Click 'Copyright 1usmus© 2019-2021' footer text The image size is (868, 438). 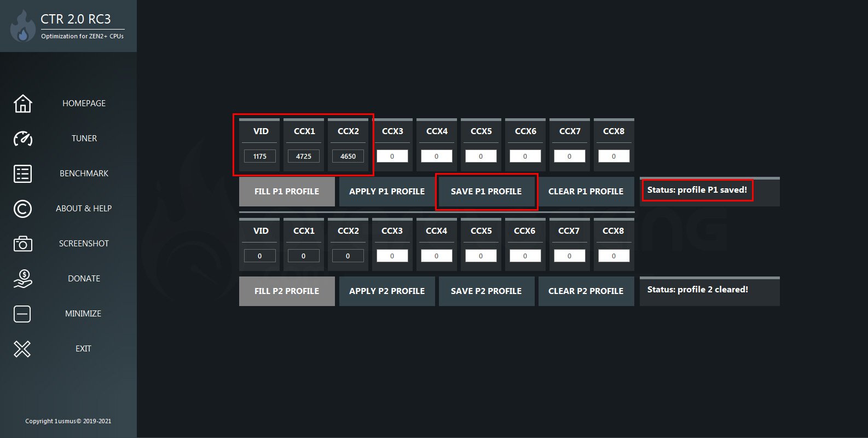pos(68,421)
